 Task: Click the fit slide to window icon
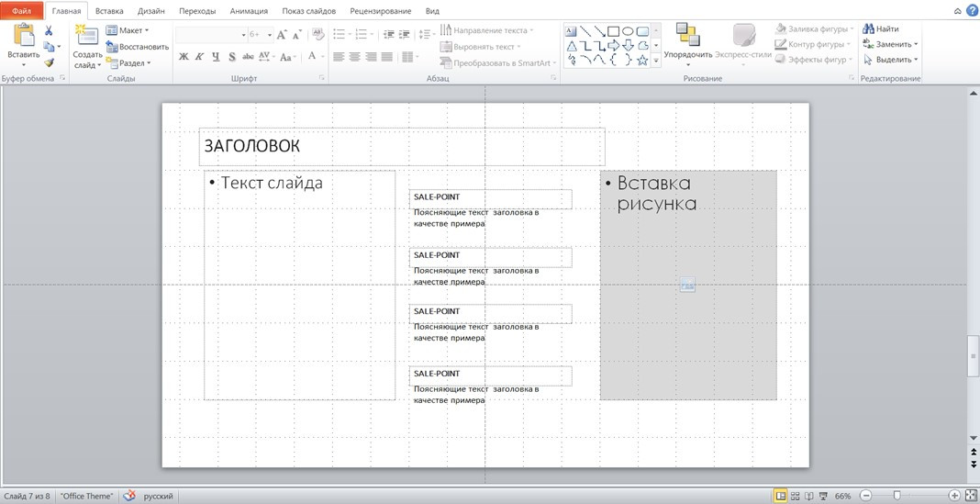[970, 496]
